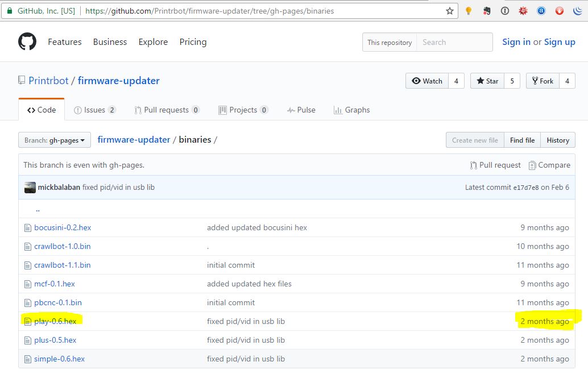Bookmark page with the star icon in address bar
Screen dimensions: 588x374
(450, 11)
